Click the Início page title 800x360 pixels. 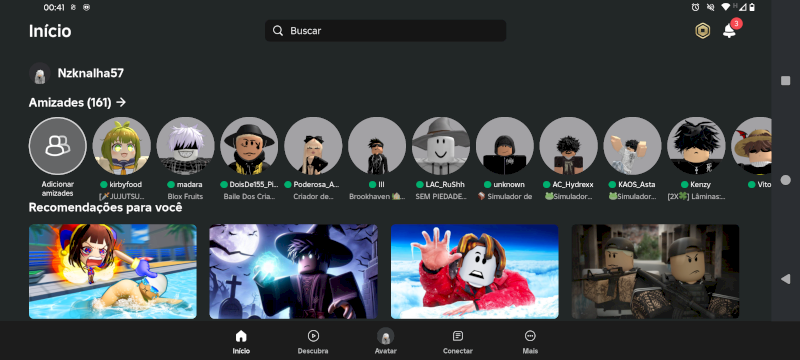click(x=50, y=31)
